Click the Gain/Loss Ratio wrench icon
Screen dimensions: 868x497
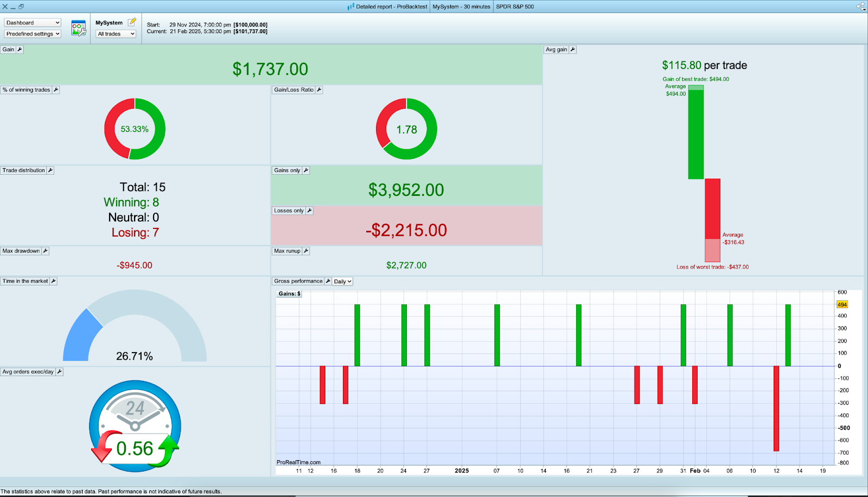click(319, 90)
